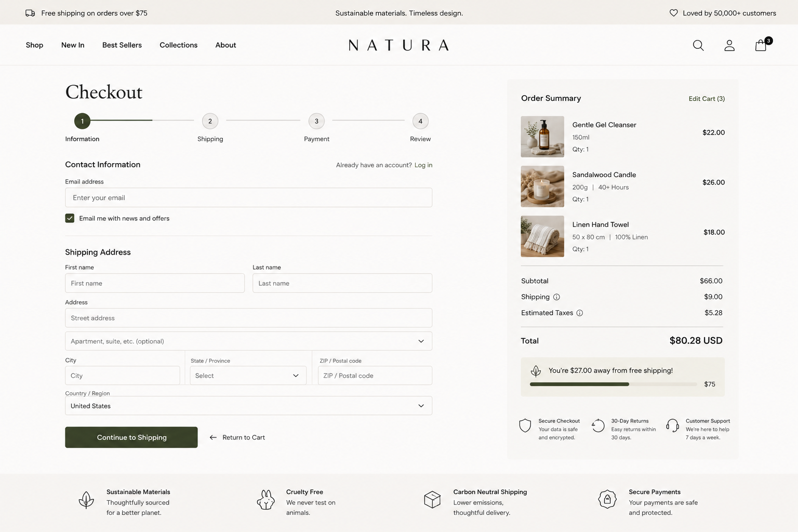Open the About page
The image size is (798, 532).
(x=225, y=45)
